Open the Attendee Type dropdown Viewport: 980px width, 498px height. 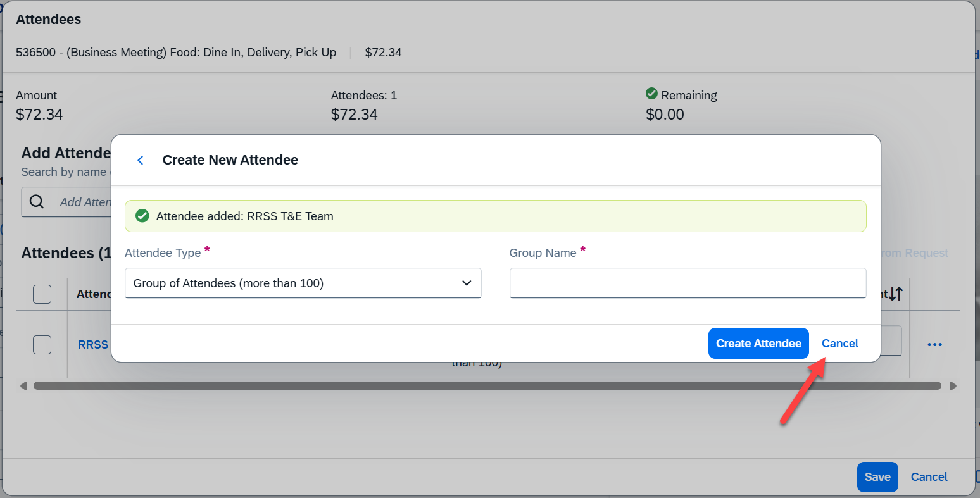point(303,283)
